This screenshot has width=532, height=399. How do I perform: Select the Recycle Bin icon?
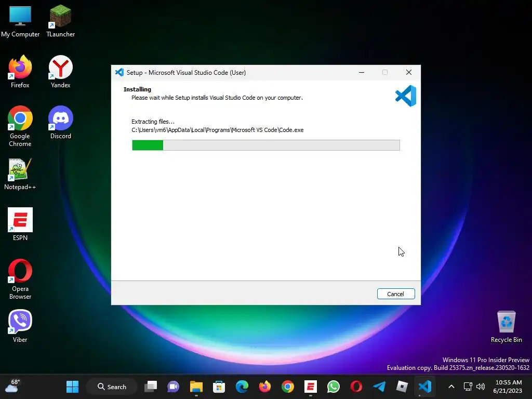506,327
